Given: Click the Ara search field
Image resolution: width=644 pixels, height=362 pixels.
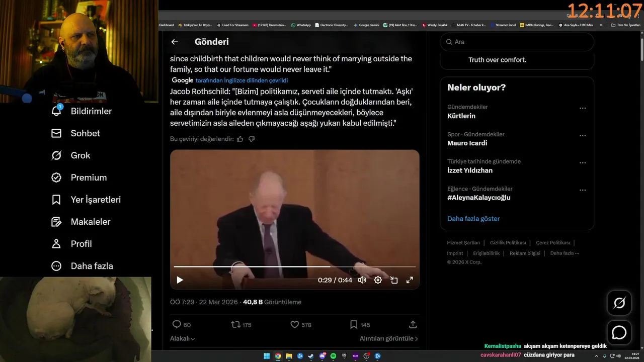Looking at the screenshot, I should click(517, 42).
